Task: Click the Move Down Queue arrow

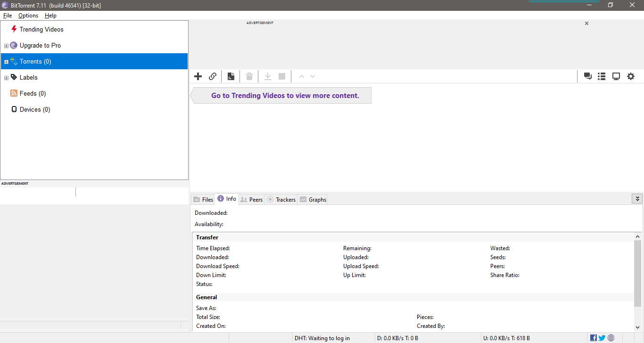Action: click(x=313, y=76)
